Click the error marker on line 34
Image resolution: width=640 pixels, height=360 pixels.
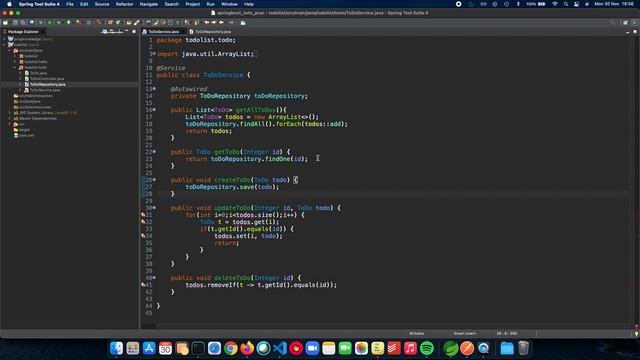point(143,236)
